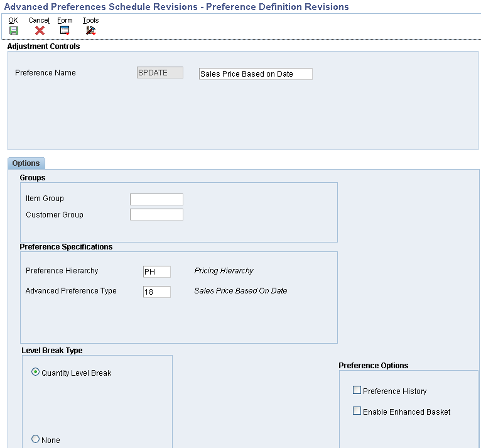Click the Groups section heading
This screenshot has width=481, height=448.
pyautogui.click(x=33, y=178)
